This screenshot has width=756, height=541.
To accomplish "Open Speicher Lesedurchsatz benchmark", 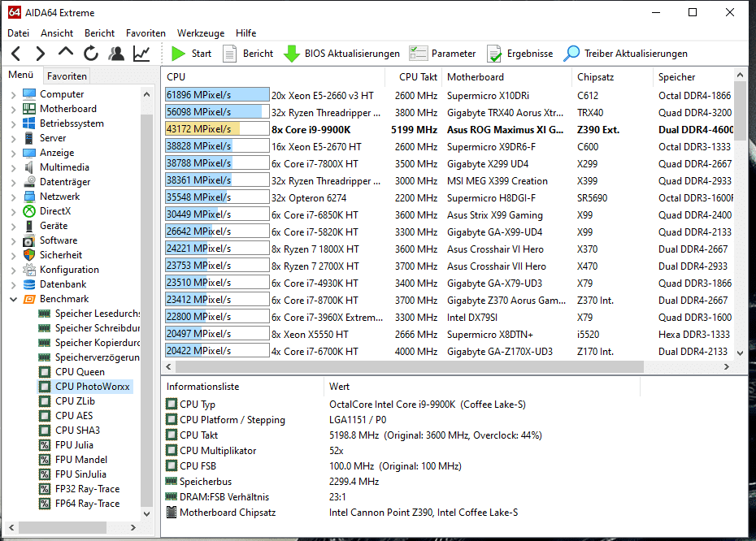I will click(89, 314).
